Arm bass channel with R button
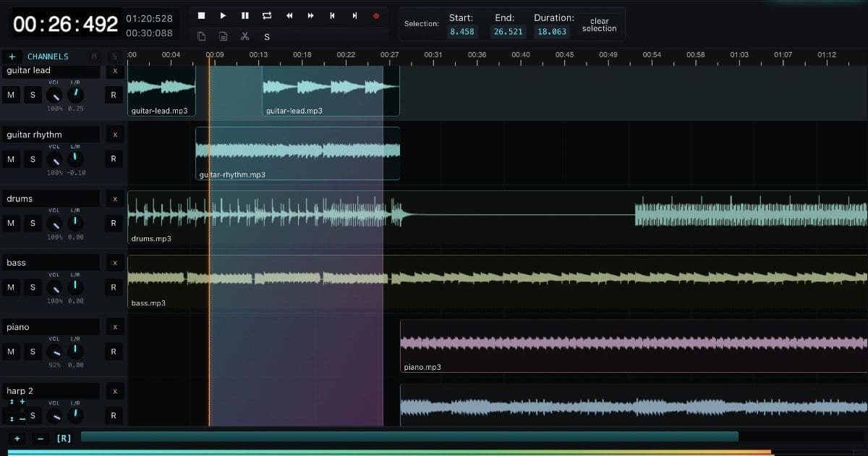 [113, 287]
